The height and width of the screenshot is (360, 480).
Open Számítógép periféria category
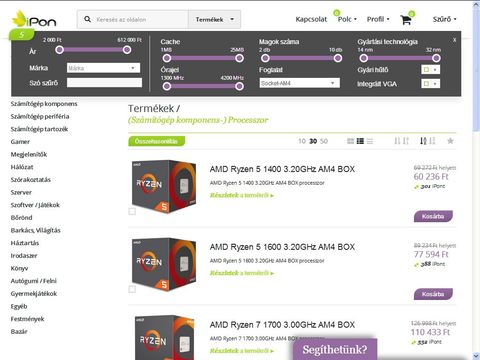[x=40, y=116]
